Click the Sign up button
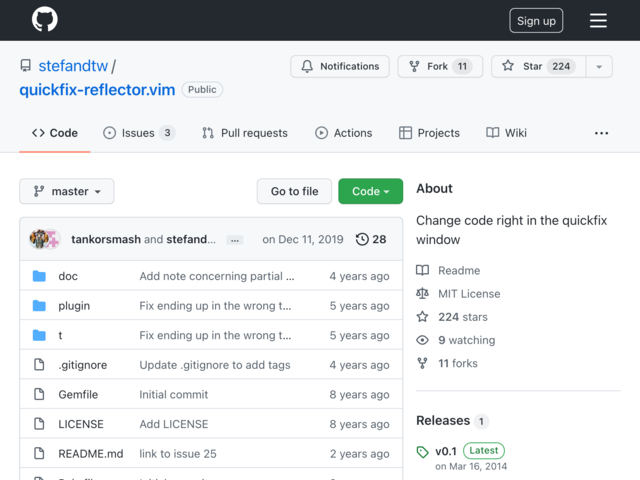 click(x=536, y=20)
